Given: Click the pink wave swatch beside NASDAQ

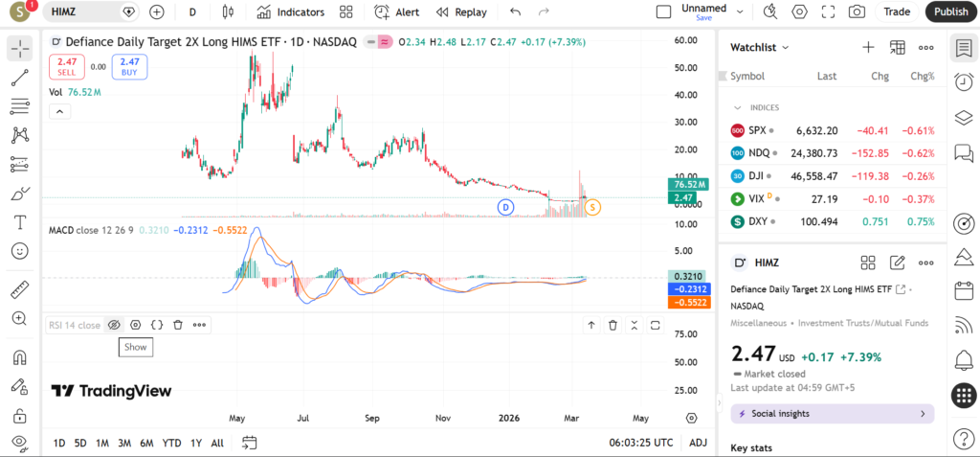Looking at the screenshot, I should (385, 42).
